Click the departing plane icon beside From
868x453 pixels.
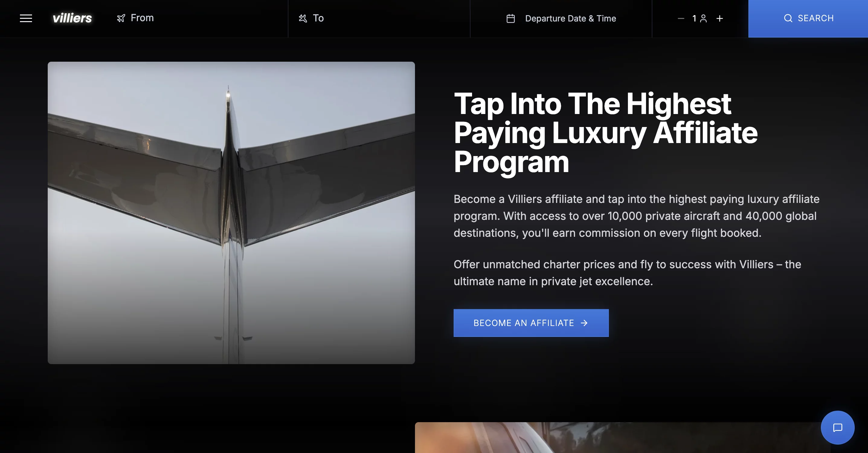coord(121,18)
